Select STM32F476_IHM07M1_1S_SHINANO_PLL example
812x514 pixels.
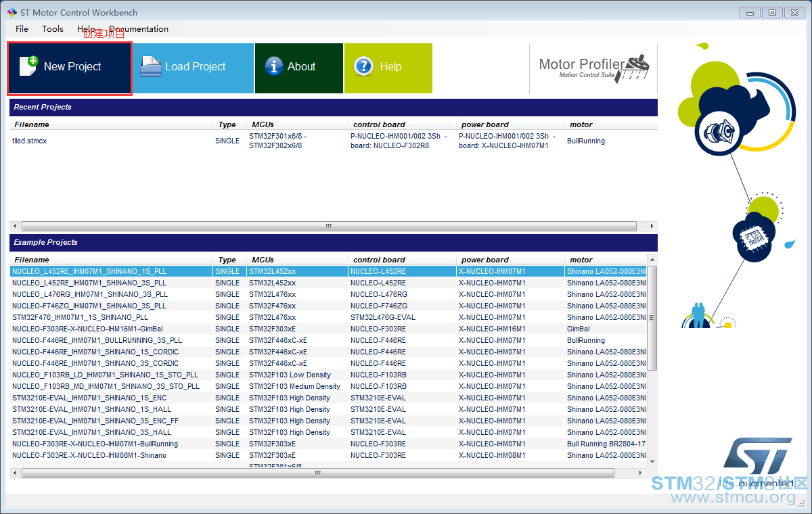pos(329,317)
